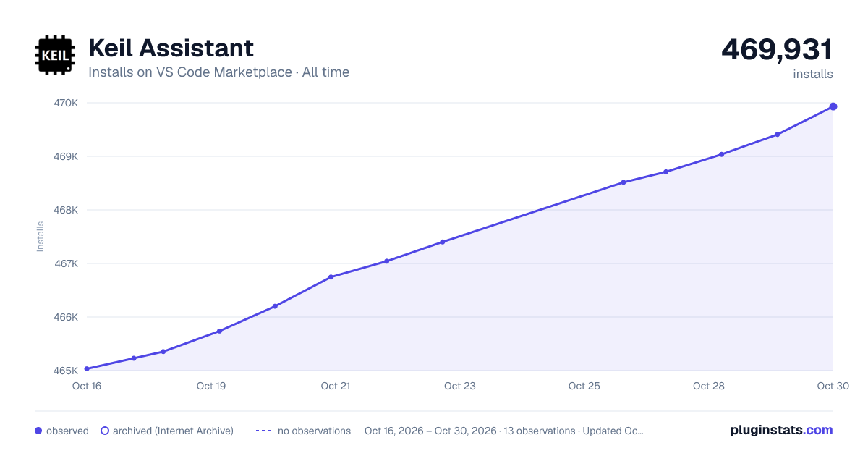
Task: Click the Oct 28 x-axis label
Action: (709, 386)
